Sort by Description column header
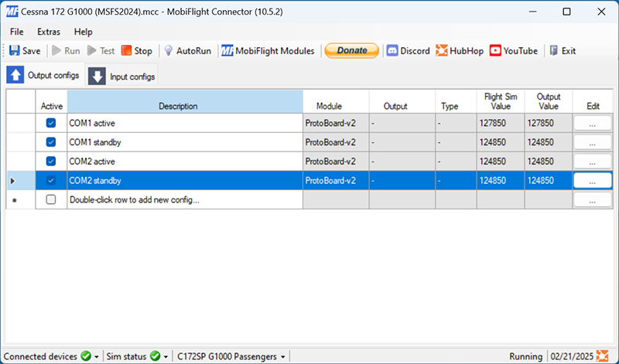The height and width of the screenshot is (364, 619). coord(185,102)
